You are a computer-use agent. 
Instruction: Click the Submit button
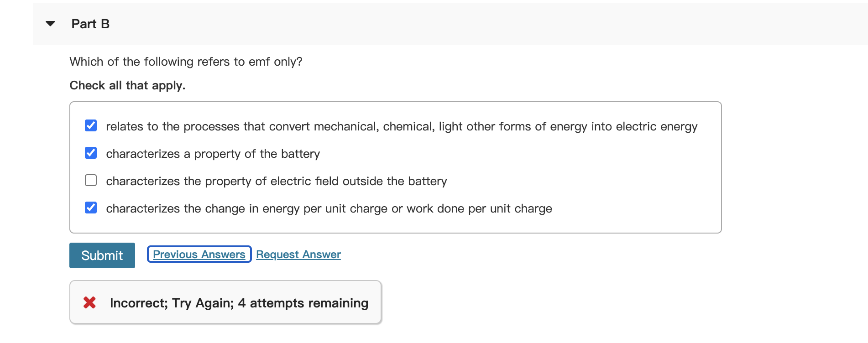(102, 255)
